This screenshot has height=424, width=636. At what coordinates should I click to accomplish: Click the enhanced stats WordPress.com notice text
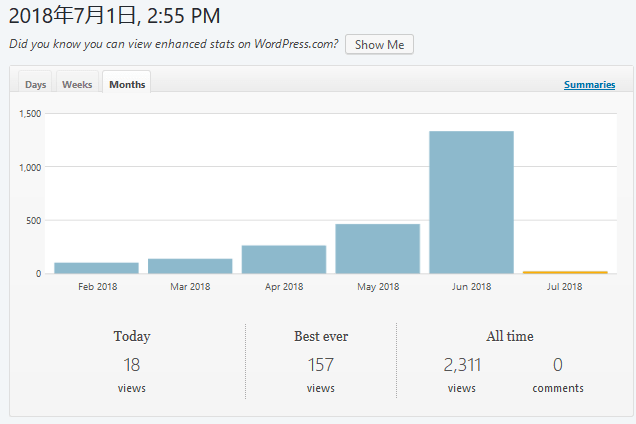173,44
